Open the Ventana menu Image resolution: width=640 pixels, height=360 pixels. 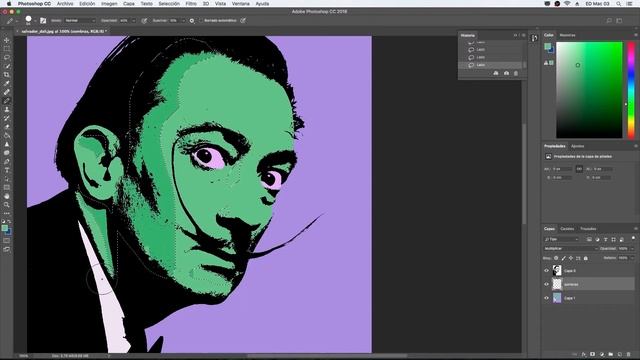240,4
